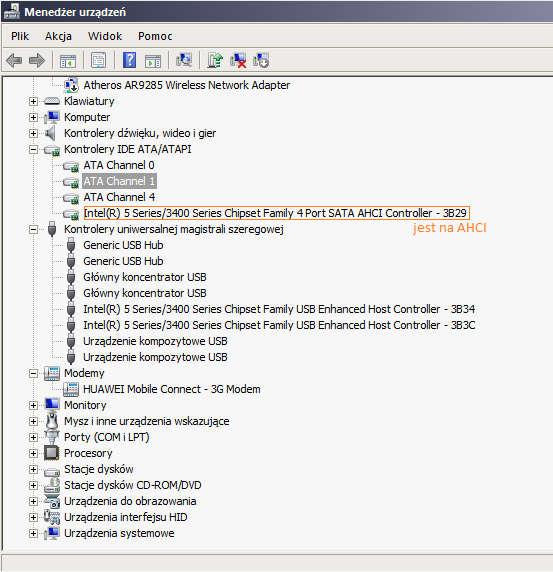Click the Update driver software icon
This screenshot has width=553, height=572.
[215, 60]
